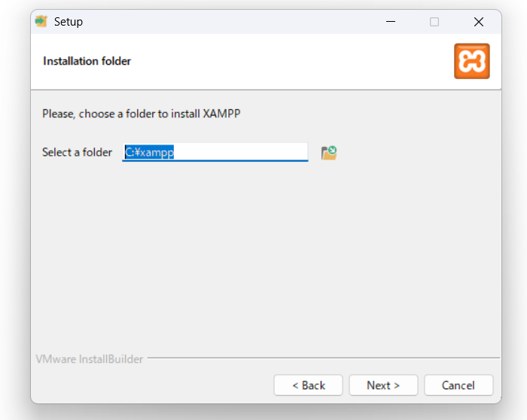The width and height of the screenshot is (527, 420).
Task: Click the browse folder icon
Action: 329,153
